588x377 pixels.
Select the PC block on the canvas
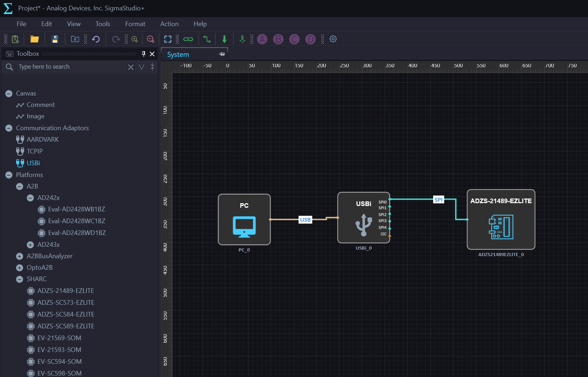244,220
